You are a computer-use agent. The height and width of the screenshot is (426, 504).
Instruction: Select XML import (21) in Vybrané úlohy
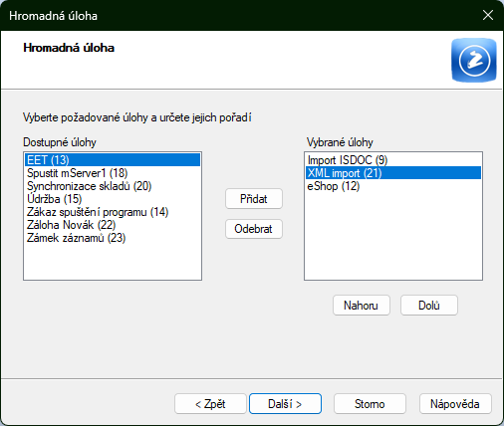pos(393,173)
